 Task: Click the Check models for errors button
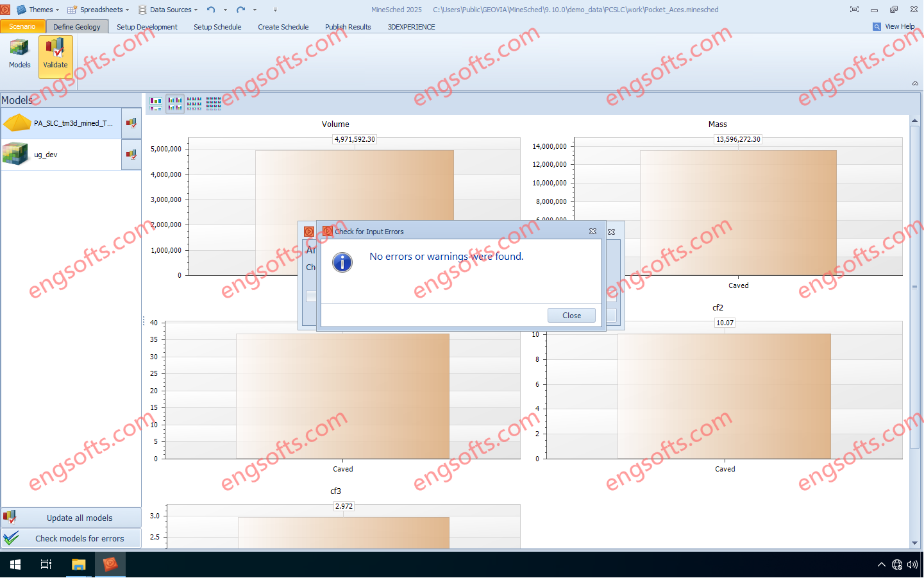click(x=71, y=538)
